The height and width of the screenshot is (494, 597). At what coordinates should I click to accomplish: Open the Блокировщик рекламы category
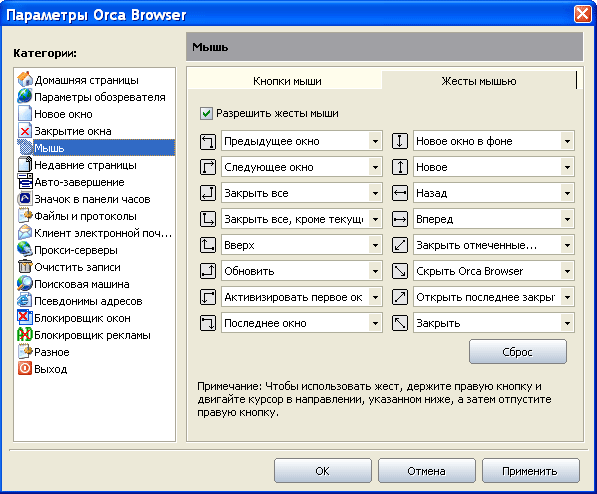point(93,335)
